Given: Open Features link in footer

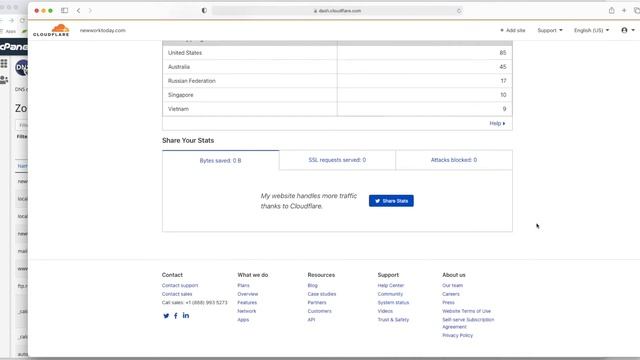Looking at the screenshot, I should point(247,302).
